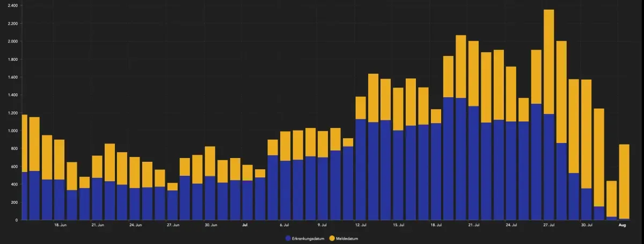Click the blue Erkrankungsdatum legend circle
This screenshot has width=644, height=244.
point(288,238)
